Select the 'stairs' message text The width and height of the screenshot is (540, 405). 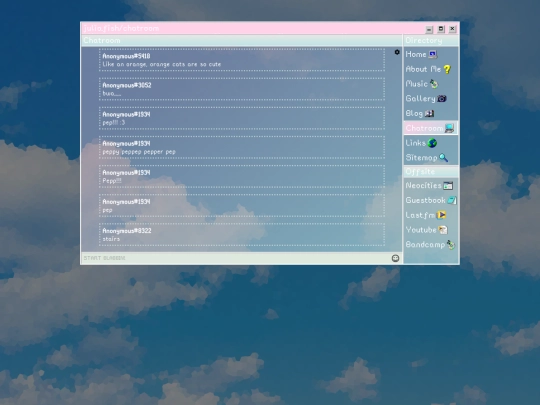[111, 239]
